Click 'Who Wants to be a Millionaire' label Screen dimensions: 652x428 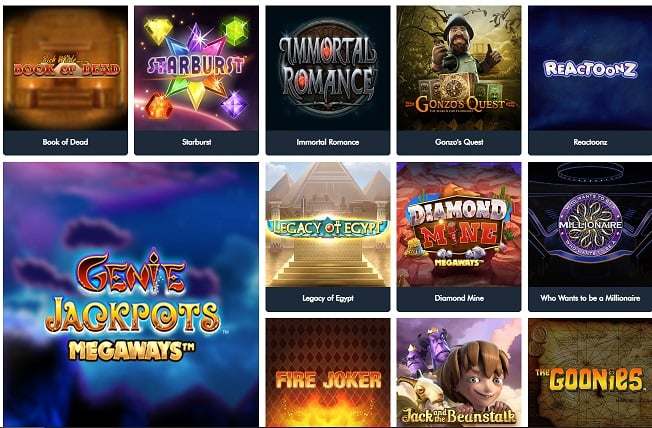pos(590,298)
